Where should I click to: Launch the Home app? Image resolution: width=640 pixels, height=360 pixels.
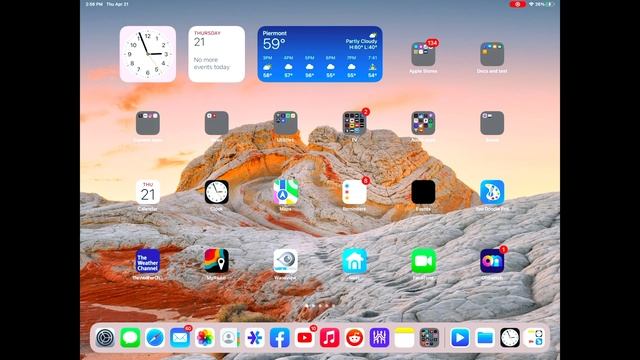pyautogui.click(x=354, y=261)
